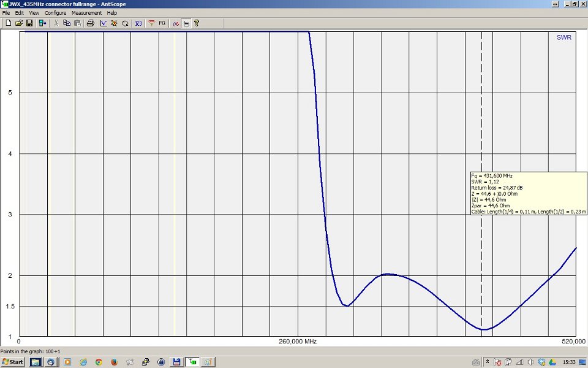The height and width of the screenshot is (368, 588).
Task: Open the File menu
Action: click(x=6, y=13)
